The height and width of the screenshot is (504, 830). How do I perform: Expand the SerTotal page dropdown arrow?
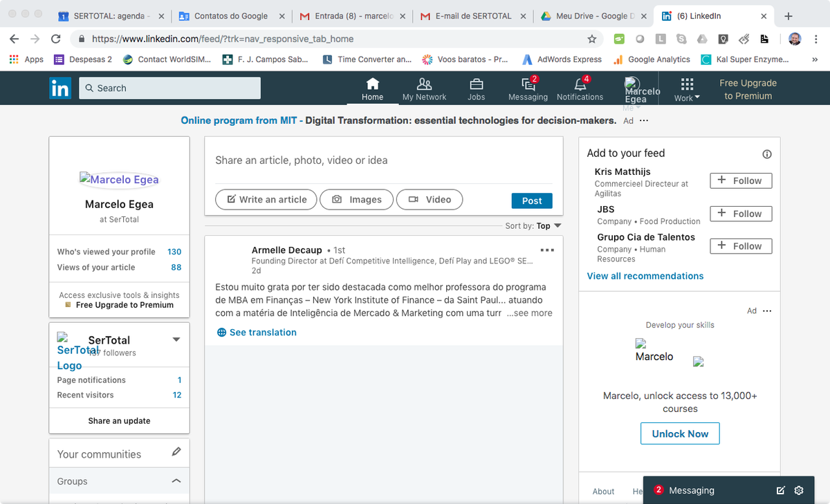pos(176,339)
